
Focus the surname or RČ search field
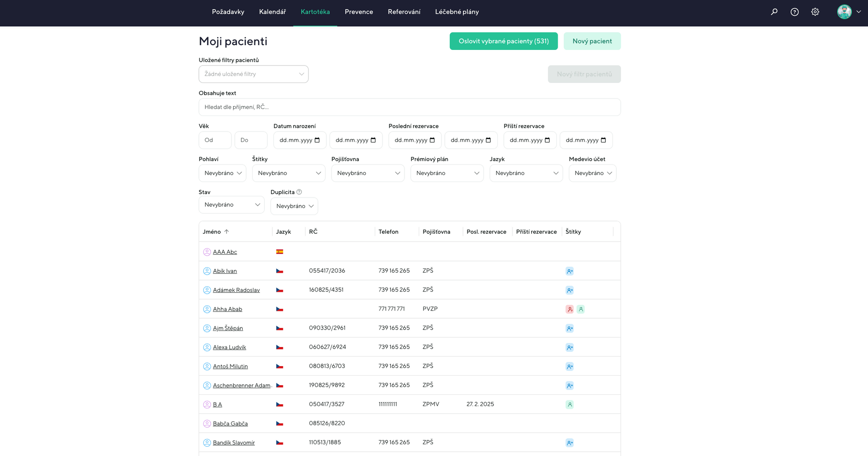[x=409, y=107]
